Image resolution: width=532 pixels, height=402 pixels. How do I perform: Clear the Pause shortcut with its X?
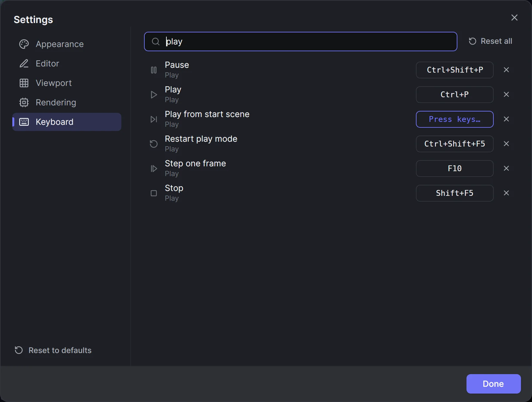coord(506,70)
